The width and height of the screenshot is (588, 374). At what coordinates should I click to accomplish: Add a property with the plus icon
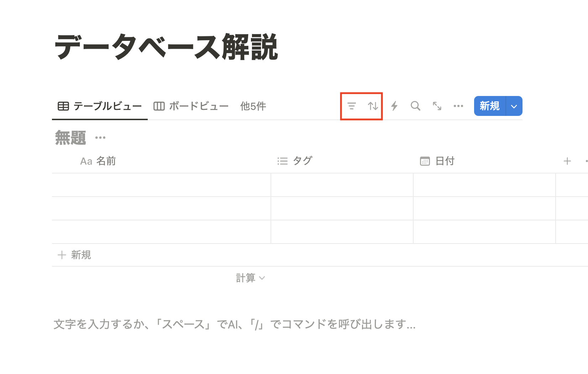567,161
